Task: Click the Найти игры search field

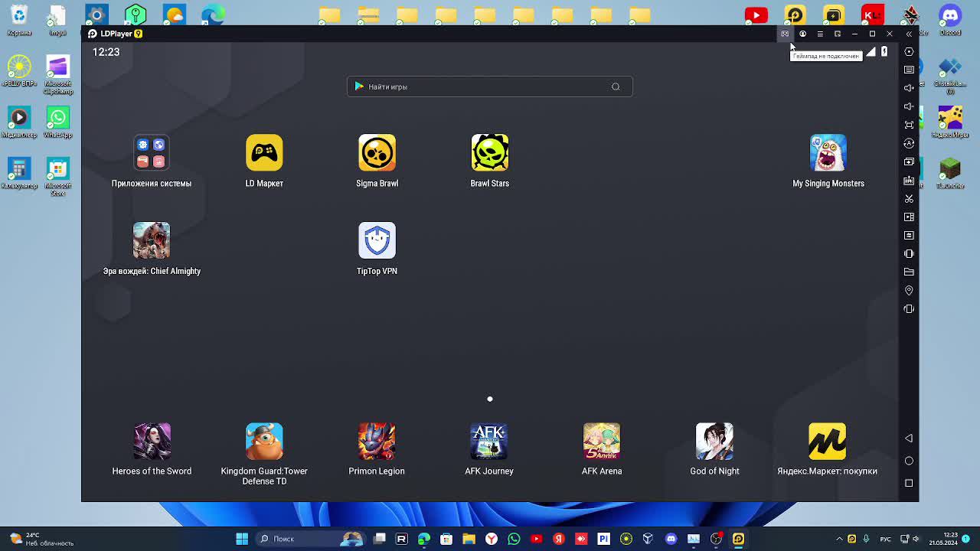Action: click(x=490, y=86)
